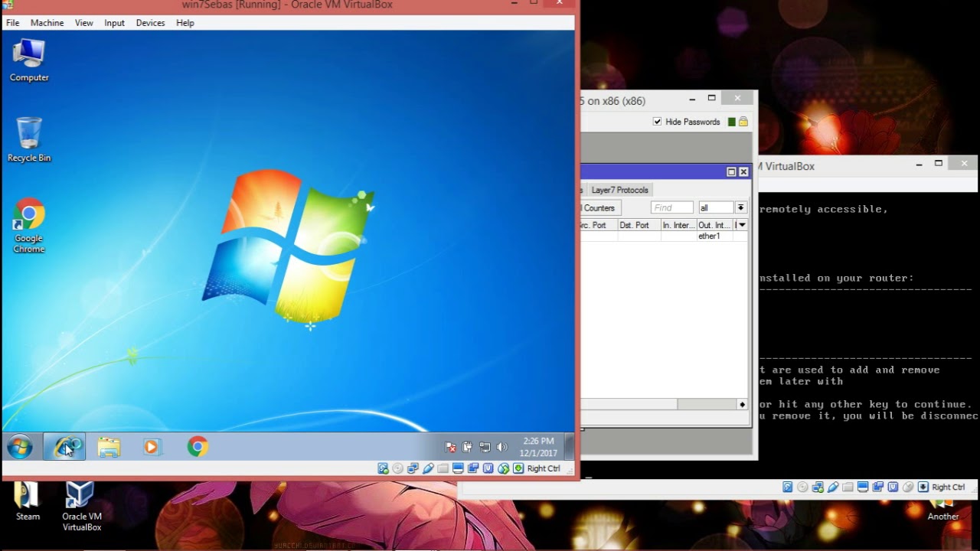This screenshot has width=980, height=551.
Task: Click the green status square in WinBox
Action: 732,122
